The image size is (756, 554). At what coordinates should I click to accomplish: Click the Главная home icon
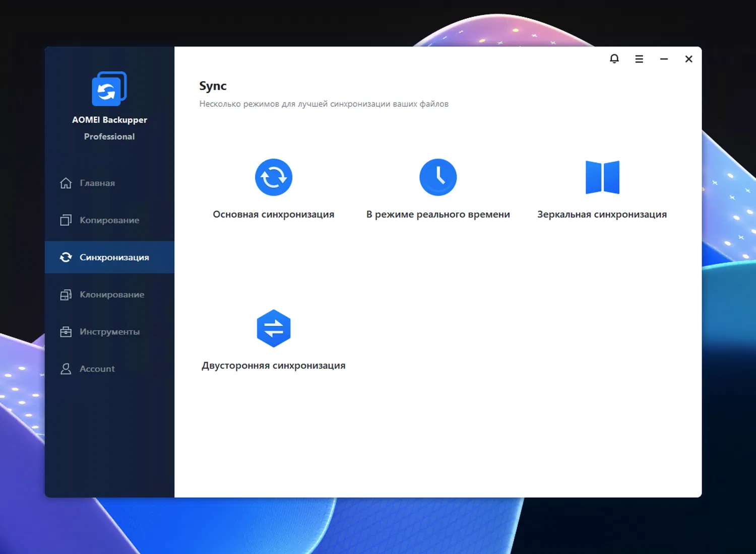click(66, 183)
